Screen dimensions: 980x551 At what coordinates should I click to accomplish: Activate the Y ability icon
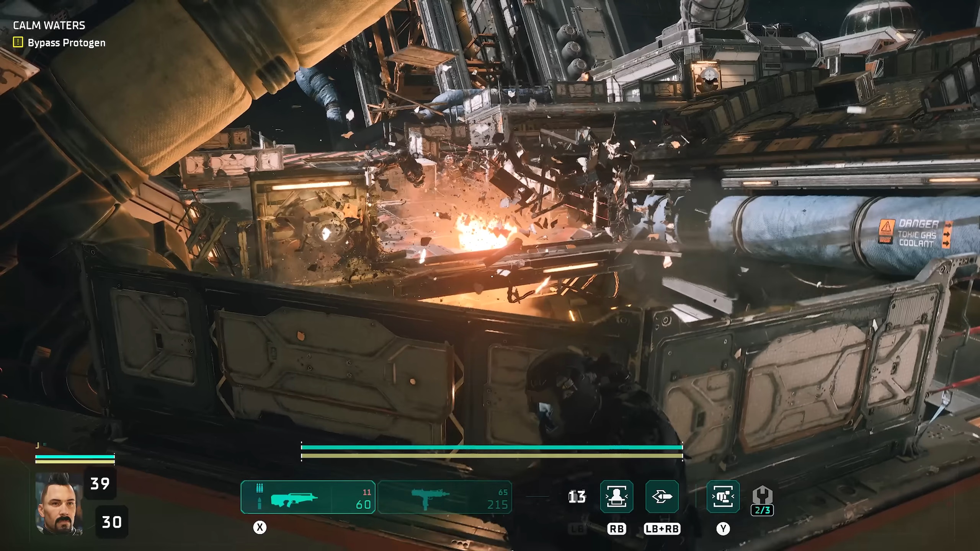[x=723, y=497]
